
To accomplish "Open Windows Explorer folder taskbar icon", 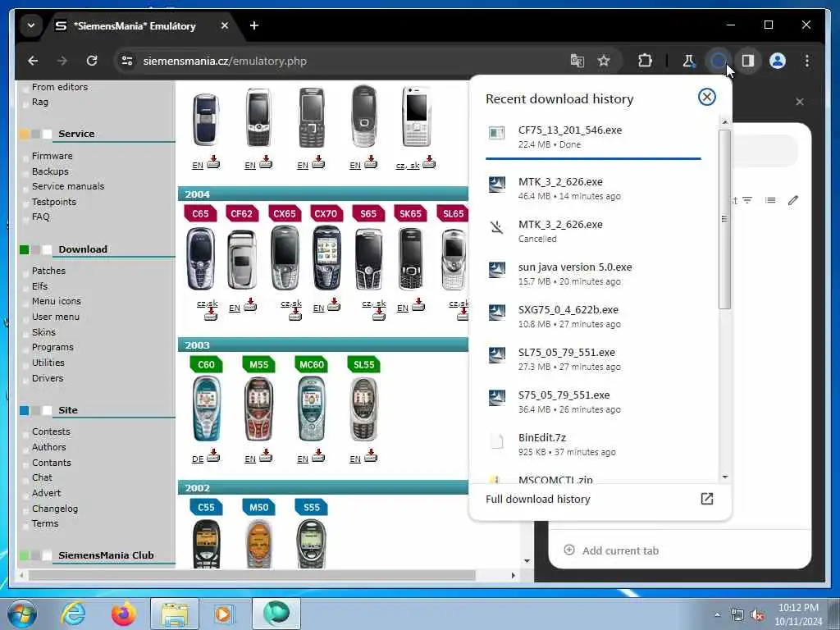I will point(175,614).
